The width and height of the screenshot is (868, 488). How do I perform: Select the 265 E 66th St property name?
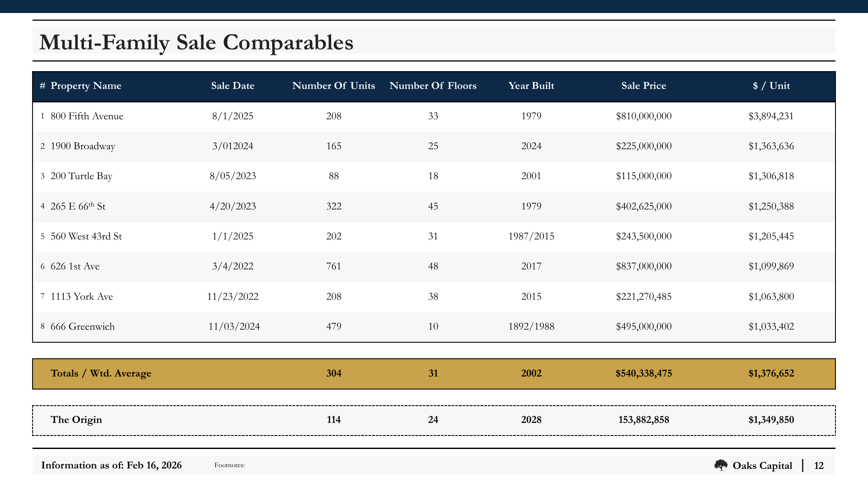[x=78, y=206]
